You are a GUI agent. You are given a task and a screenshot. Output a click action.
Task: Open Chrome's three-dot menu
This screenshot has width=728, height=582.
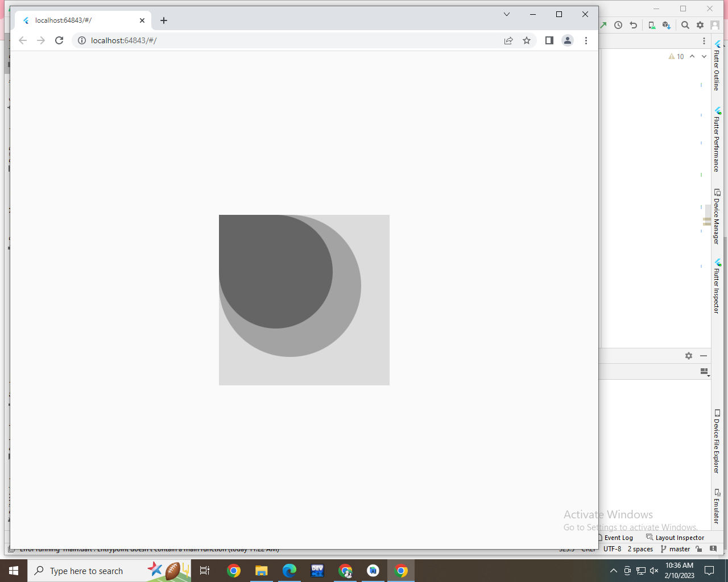(586, 40)
